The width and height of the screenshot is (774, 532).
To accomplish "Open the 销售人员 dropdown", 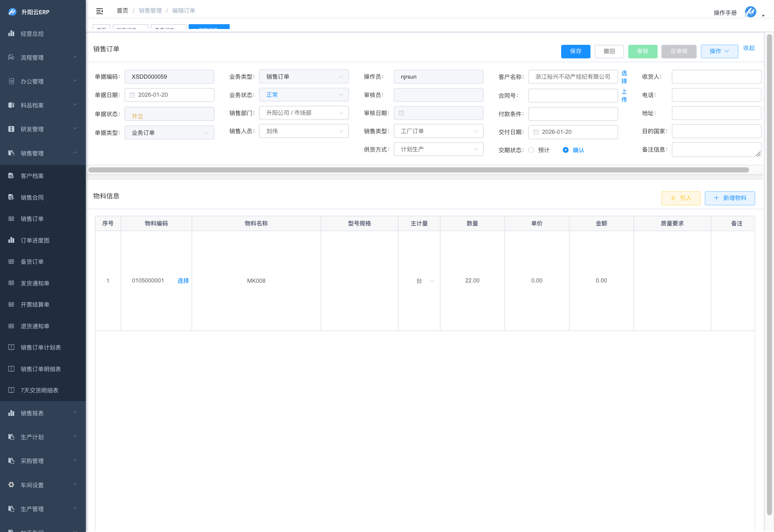I will click(x=304, y=131).
